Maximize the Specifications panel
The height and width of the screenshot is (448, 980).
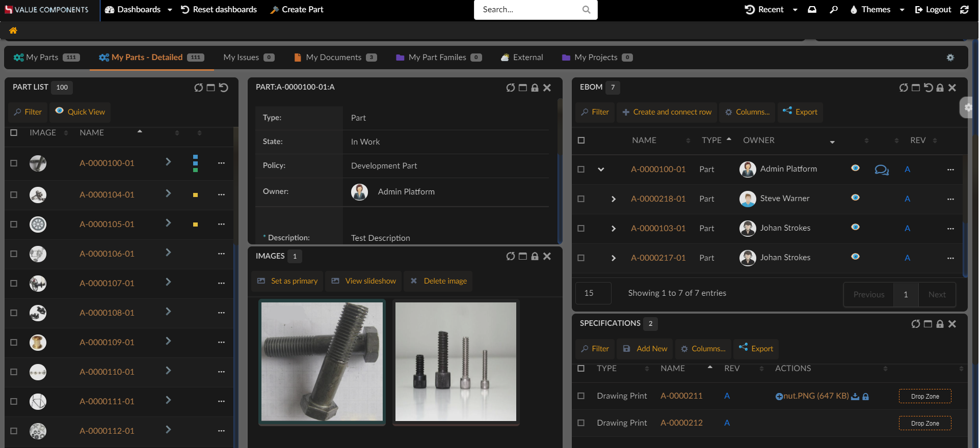coord(928,324)
